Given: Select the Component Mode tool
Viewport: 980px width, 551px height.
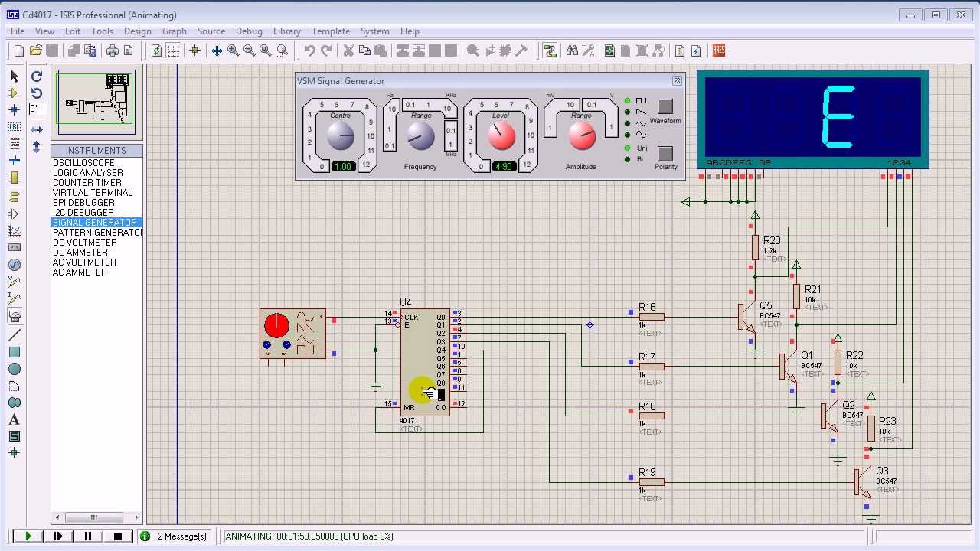Looking at the screenshot, I should (15, 93).
